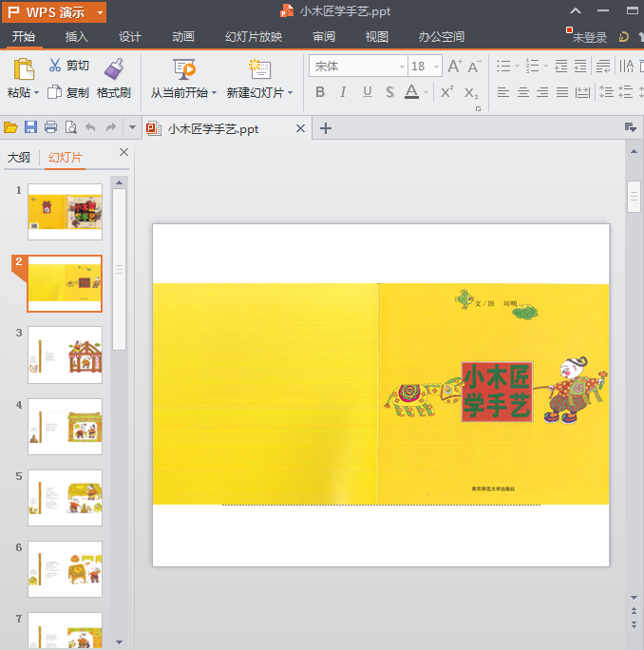Toggle text shadow S button
This screenshot has width=644, height=650.
pos(389,92)
